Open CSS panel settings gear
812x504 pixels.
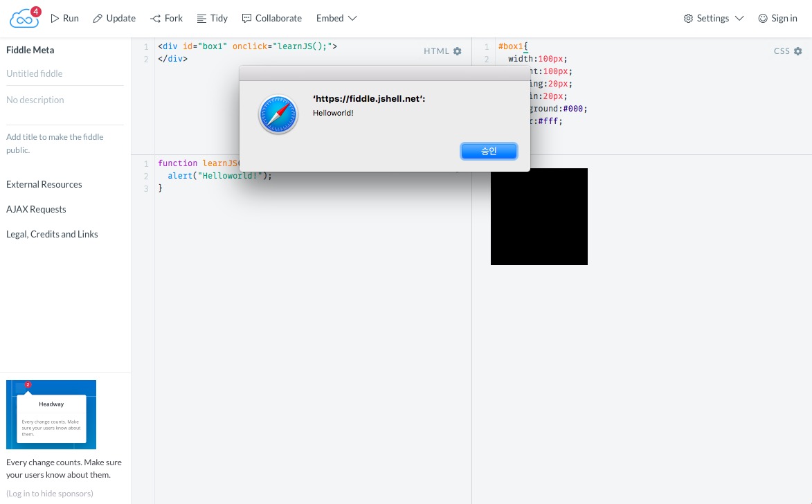(798, 51)
